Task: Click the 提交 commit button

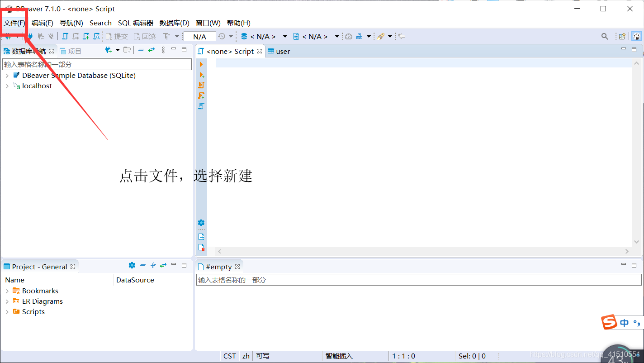Action: click(117, 36)
